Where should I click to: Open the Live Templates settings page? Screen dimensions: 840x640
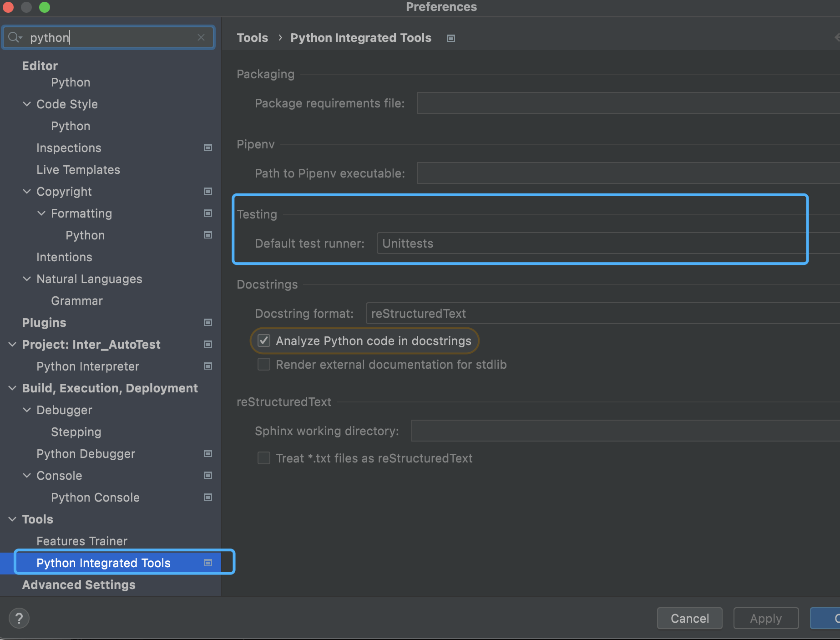point(78,169)
